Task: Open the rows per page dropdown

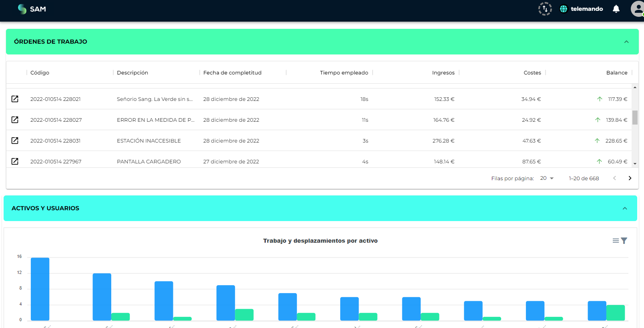Action: point(547,178)
